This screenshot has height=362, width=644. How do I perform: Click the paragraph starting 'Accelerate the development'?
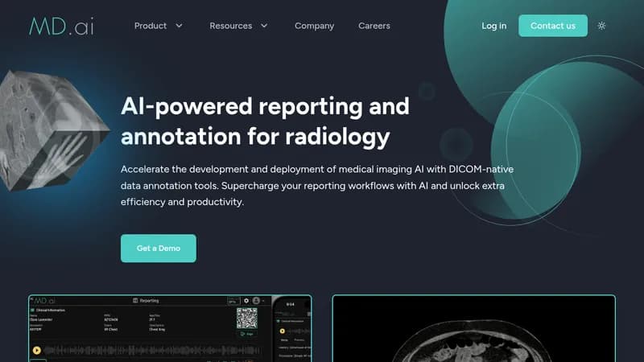pos(317,186)
